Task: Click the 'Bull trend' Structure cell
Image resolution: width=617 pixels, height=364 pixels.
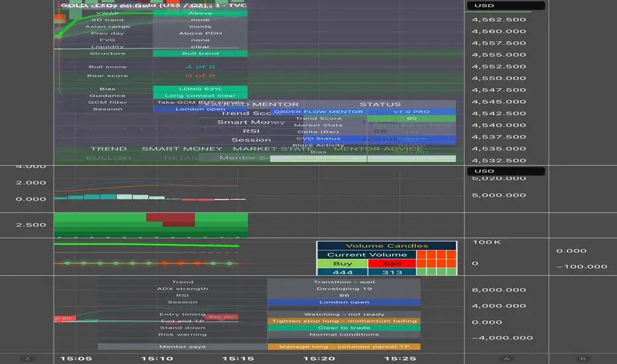Action: pos(201,54)
